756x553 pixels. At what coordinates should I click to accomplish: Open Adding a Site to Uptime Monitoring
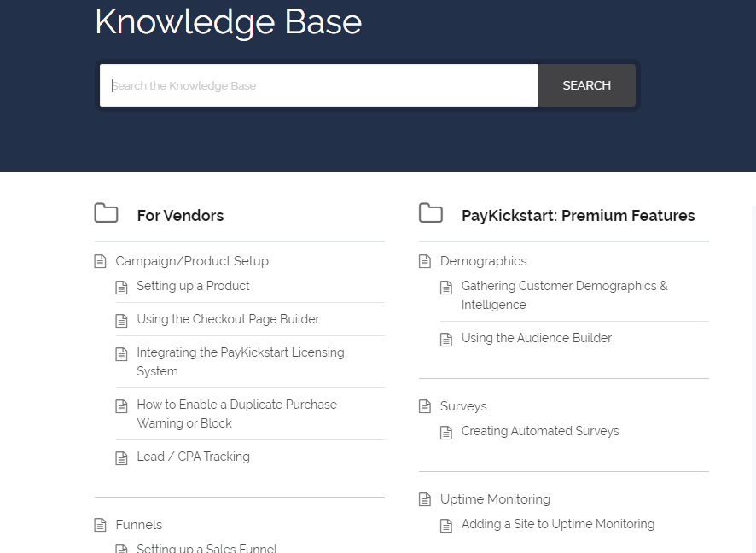[558, 524]
